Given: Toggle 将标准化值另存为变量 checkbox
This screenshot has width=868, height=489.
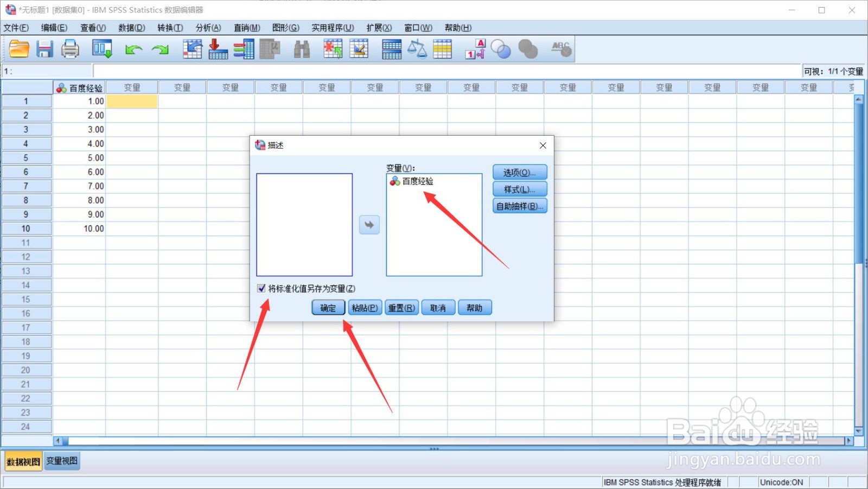Looking at the screenshot, I should tap(261, 288).
